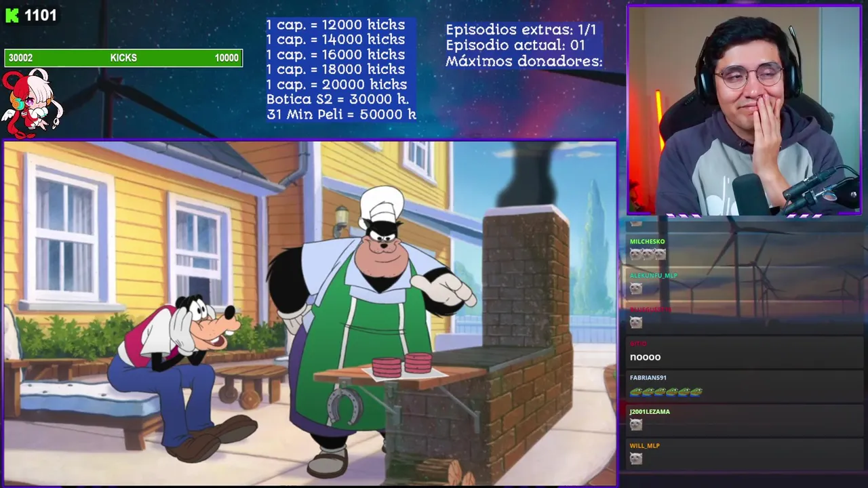Click the frog emote row under FABRIAN591
The width and height of the screenshot is (868, 488).
click(666, 391)
